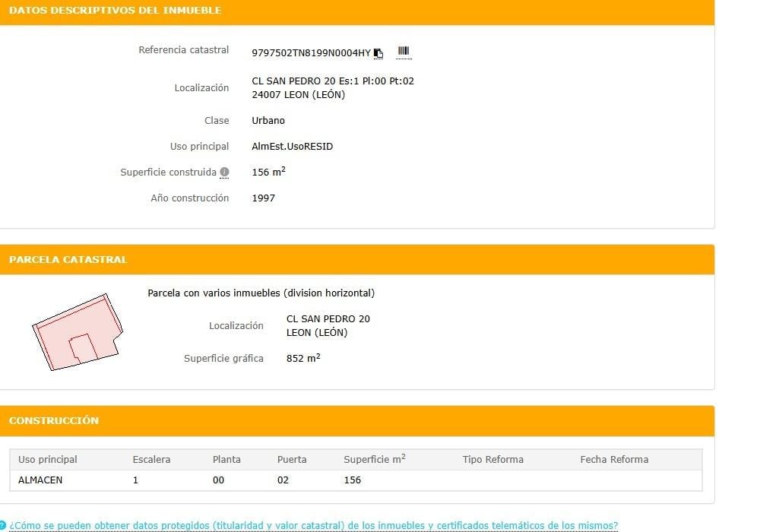Click the 'Planta' column header

226,459
